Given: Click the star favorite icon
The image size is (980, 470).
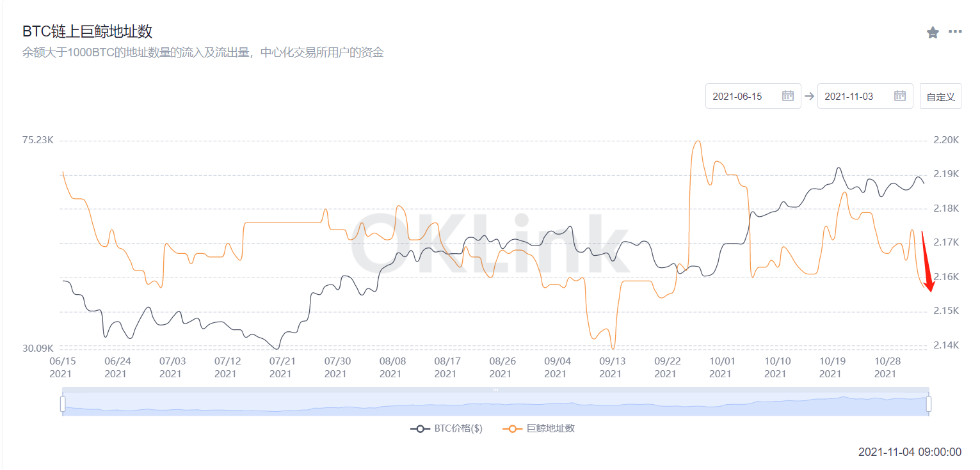Looking at the screenshot, I should coord(933,32).
